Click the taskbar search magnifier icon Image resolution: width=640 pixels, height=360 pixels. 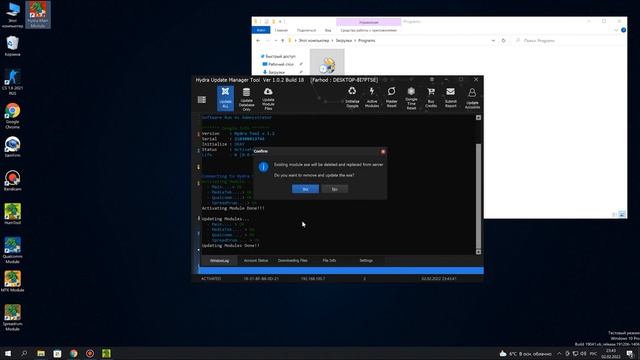coord(24,353)
